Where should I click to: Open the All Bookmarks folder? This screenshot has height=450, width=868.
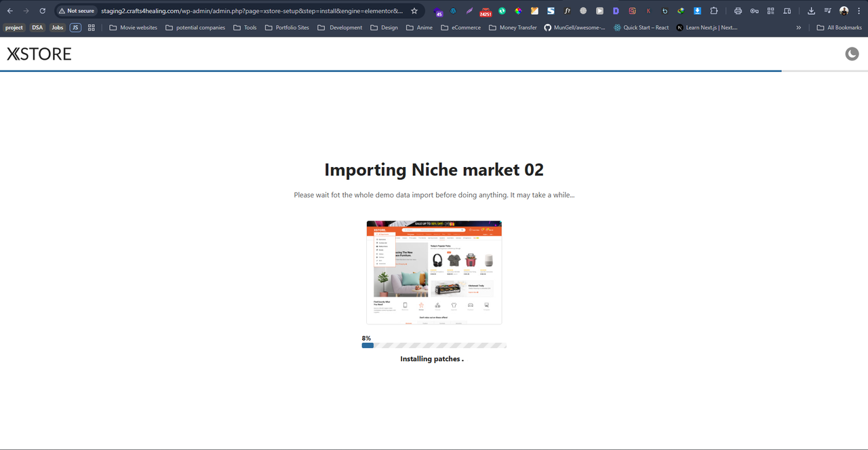click(x=839, y=28)
